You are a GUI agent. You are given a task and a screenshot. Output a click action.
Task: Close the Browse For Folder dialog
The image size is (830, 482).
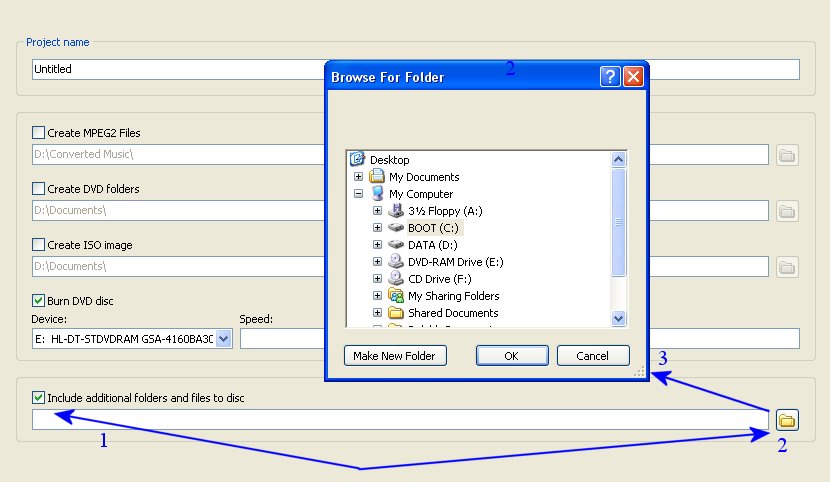pos(634,77)
